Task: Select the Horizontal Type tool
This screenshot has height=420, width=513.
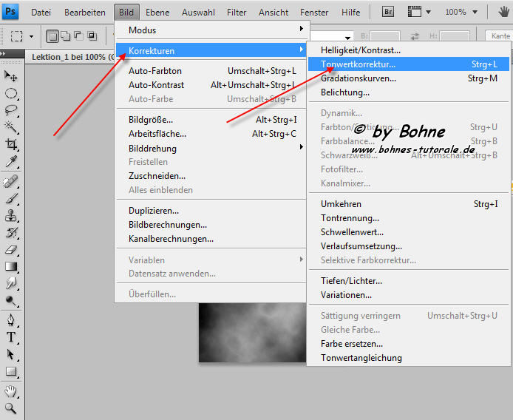Action: [x=11, y=337]
